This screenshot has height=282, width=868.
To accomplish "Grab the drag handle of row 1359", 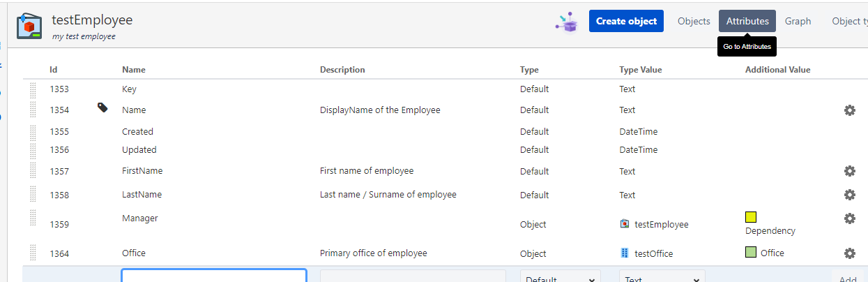I will click(33, 217).
